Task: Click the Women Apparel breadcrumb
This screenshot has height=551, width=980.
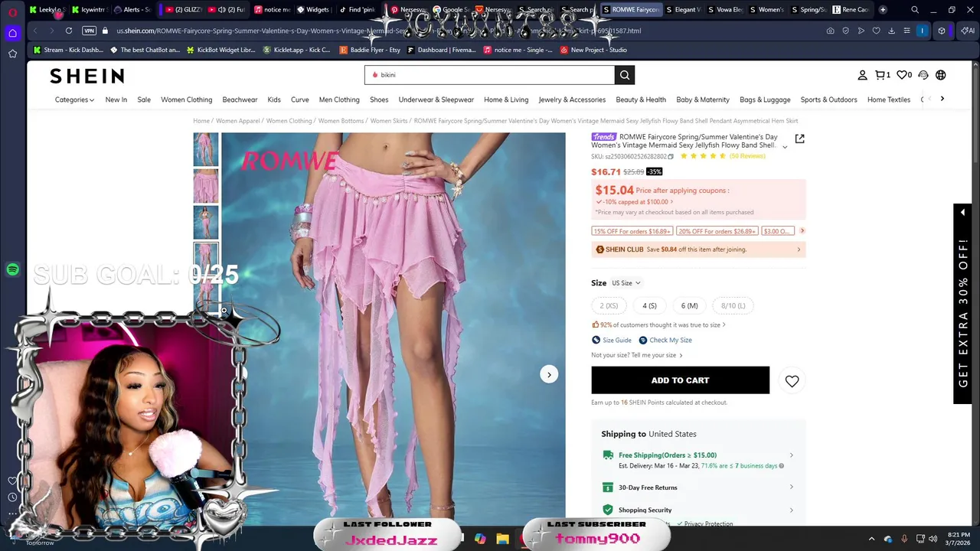Action: [237, 121]
